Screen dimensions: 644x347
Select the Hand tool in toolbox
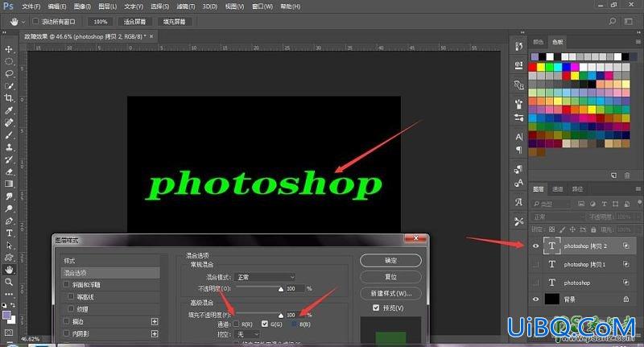(9, 270)
